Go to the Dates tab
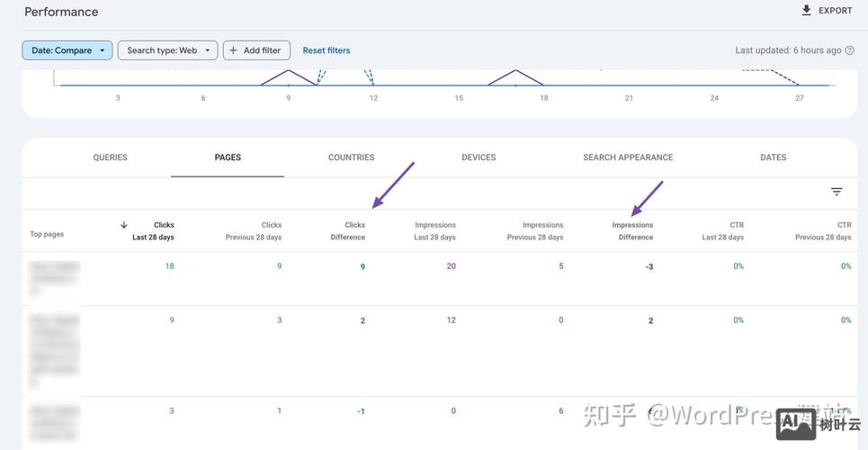This screenshot has height=450, width=868. [x=773, y=157]
